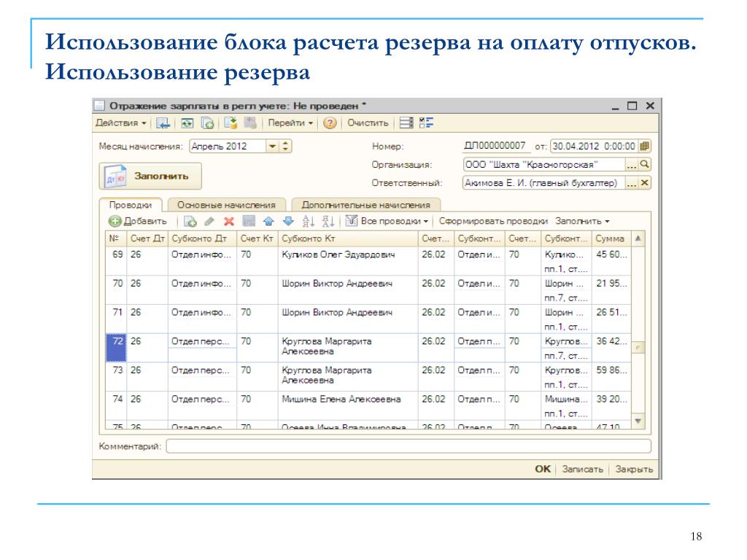Image resolution: width=747 pixels, height=560 pixels.
Task: Click the Субконто Кт column header
Action: coord(348,238)
